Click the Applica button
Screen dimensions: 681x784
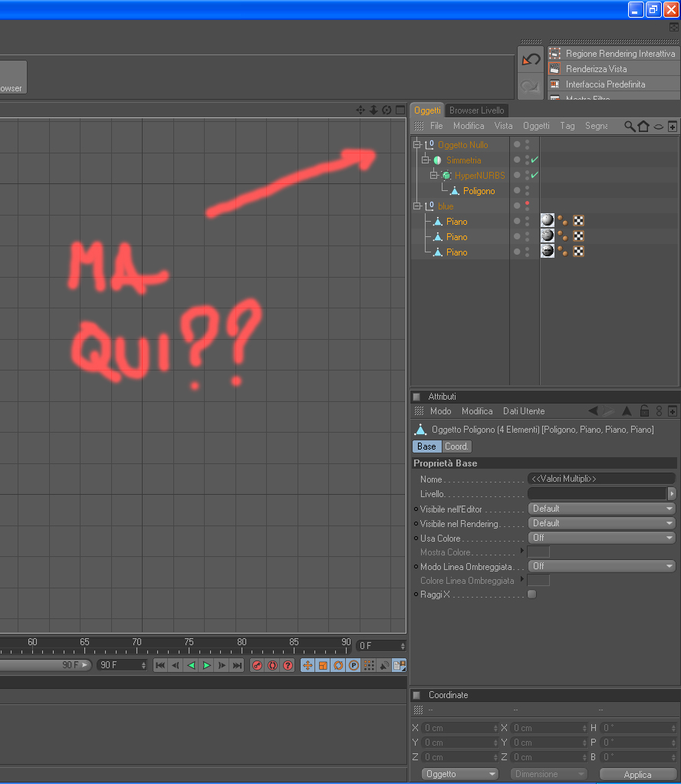(x=637, y=774)
